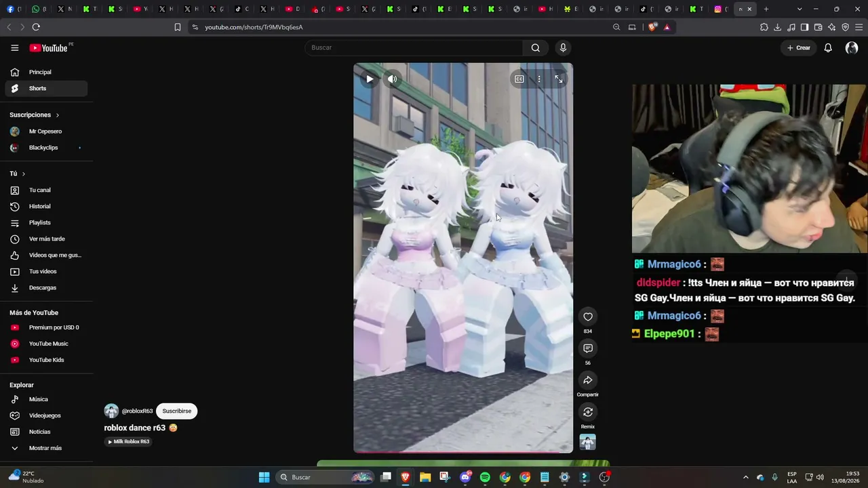Open a new browser tab
This screenshot has width=868, height=488.
click(x=766, y=9)
